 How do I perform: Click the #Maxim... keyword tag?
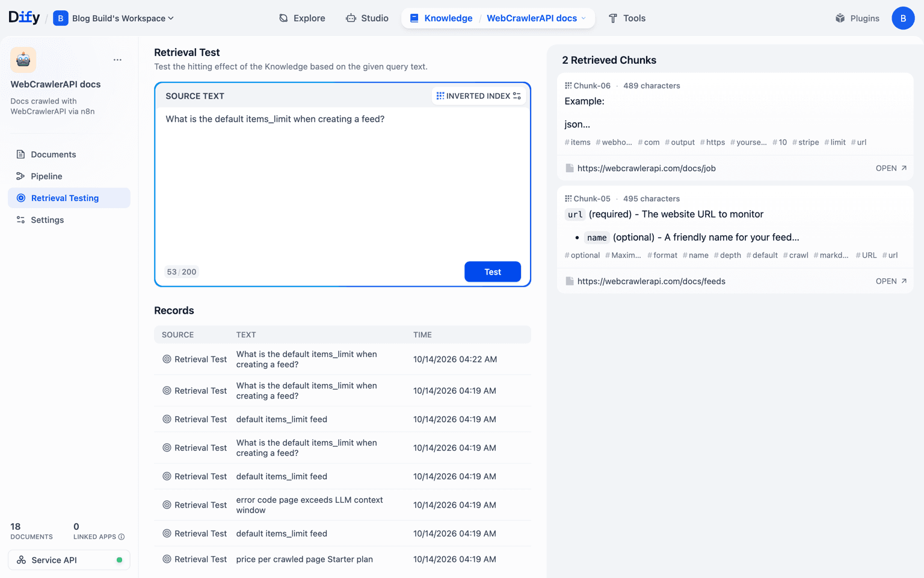(x=623, y=255)
